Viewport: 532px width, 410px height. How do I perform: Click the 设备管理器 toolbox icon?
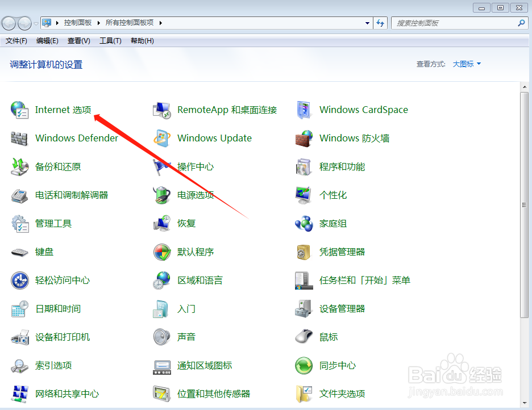click(x=304, y=309)
